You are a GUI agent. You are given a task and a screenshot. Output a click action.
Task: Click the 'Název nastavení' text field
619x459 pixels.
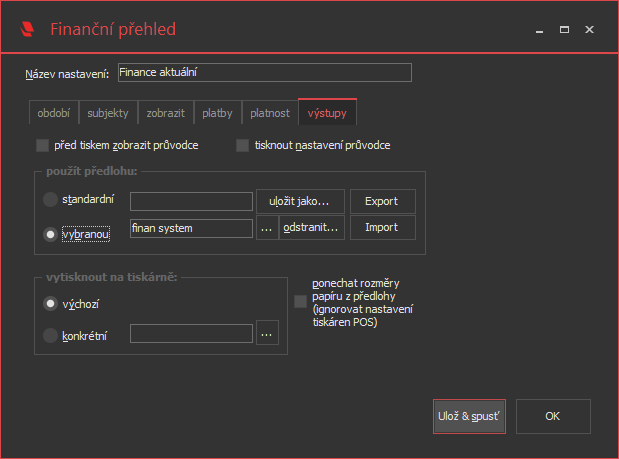(264, 72)
